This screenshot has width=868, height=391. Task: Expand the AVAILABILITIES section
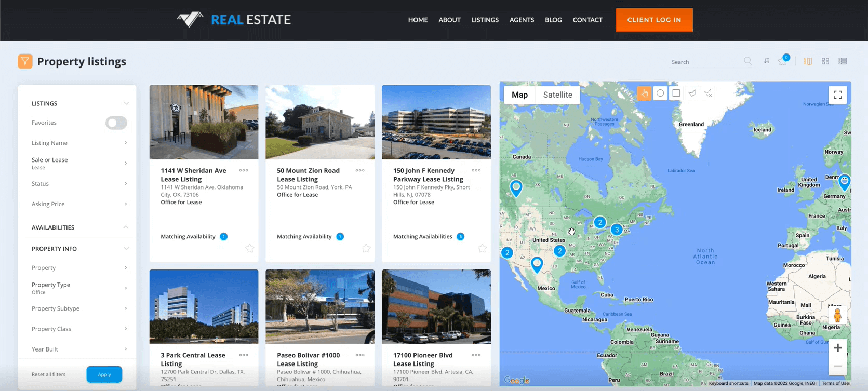coord(126,227)
